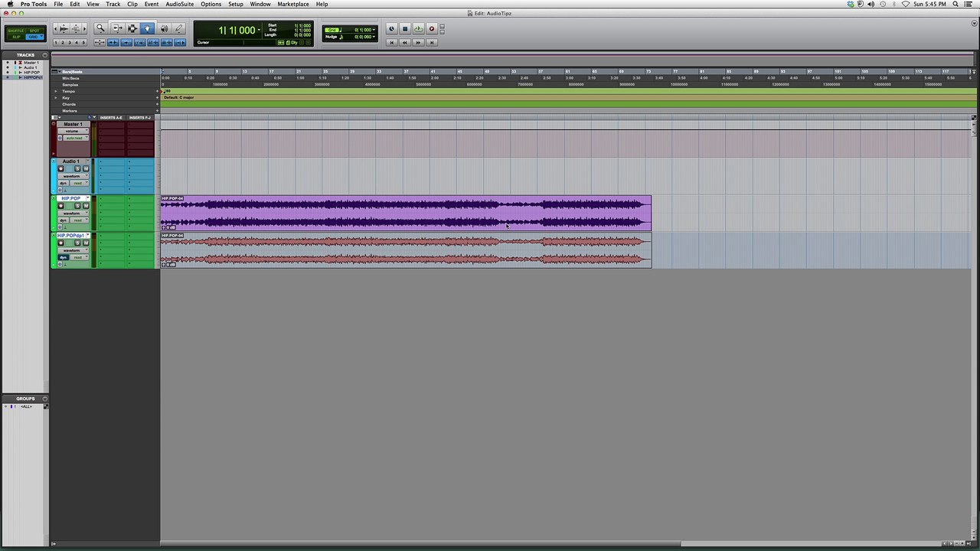The image size is (980, 551).
Task: Open the Clip menu
Action: pos(132,4)
